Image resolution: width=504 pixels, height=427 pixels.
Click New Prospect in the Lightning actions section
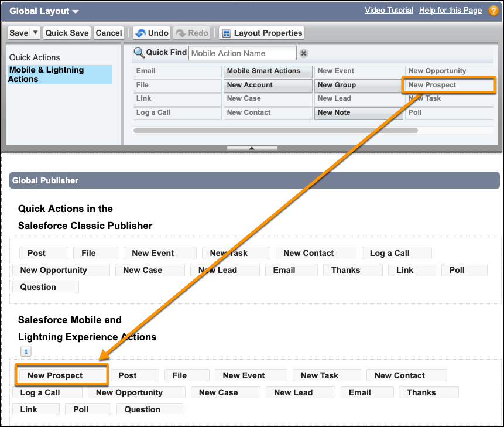pyautogui.click(x=62, y=375)
